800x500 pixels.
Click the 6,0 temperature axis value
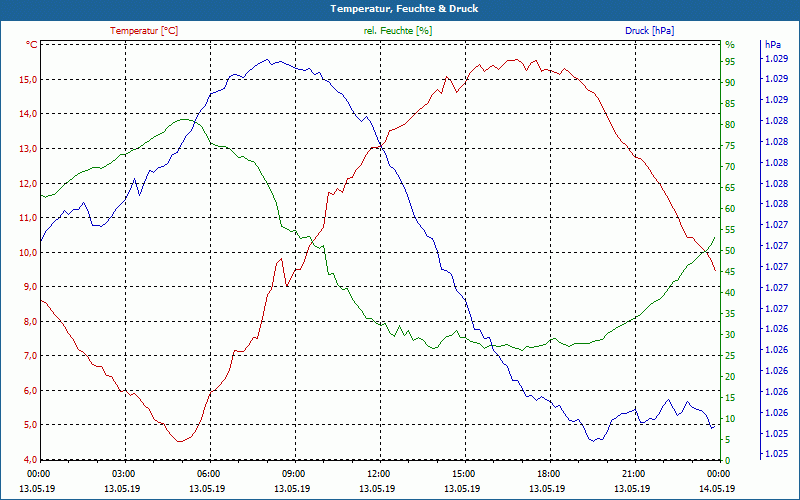point(31,390)
